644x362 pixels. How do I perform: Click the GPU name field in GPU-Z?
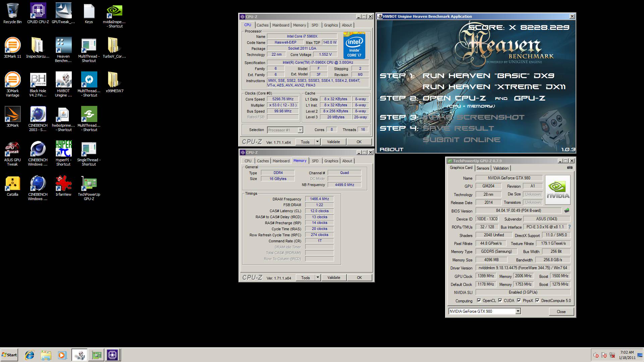[x=509, y=178]
